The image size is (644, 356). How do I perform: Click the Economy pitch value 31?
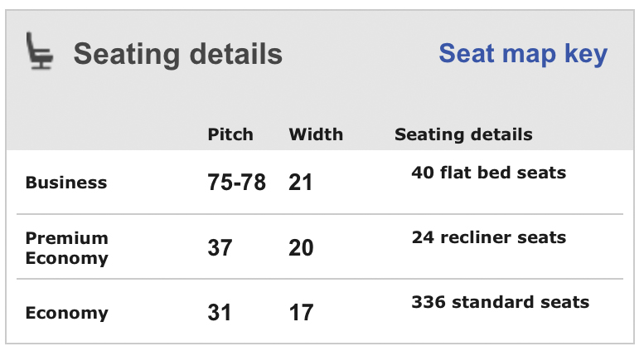point(220,312)
